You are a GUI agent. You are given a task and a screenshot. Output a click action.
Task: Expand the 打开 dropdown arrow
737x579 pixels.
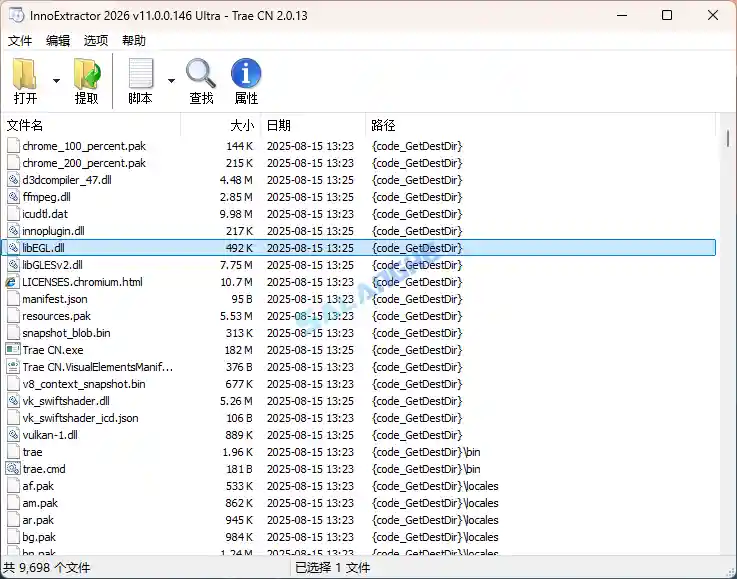(x=56, y=81)
